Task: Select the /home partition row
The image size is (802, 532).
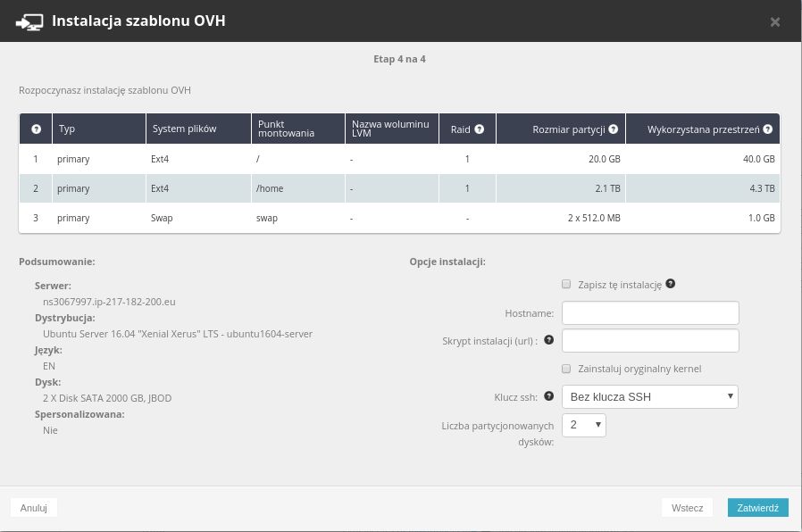Action: [399, 188]
